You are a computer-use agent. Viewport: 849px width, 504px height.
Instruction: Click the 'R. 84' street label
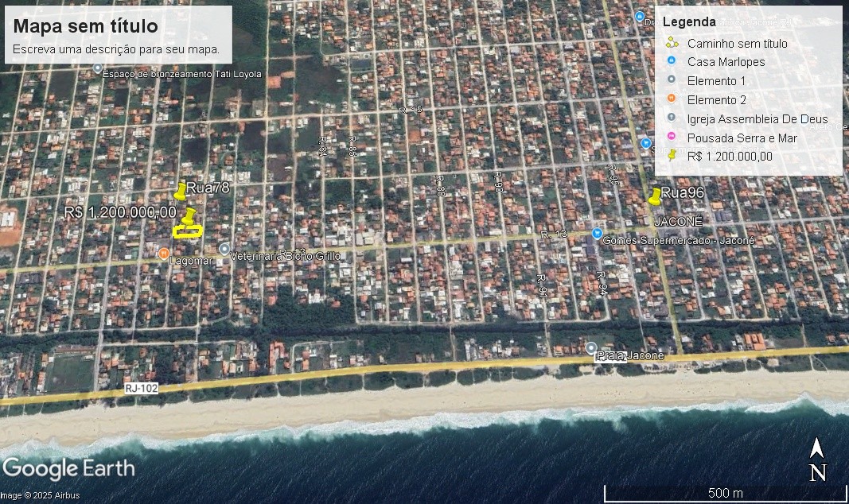pos(323,146)
